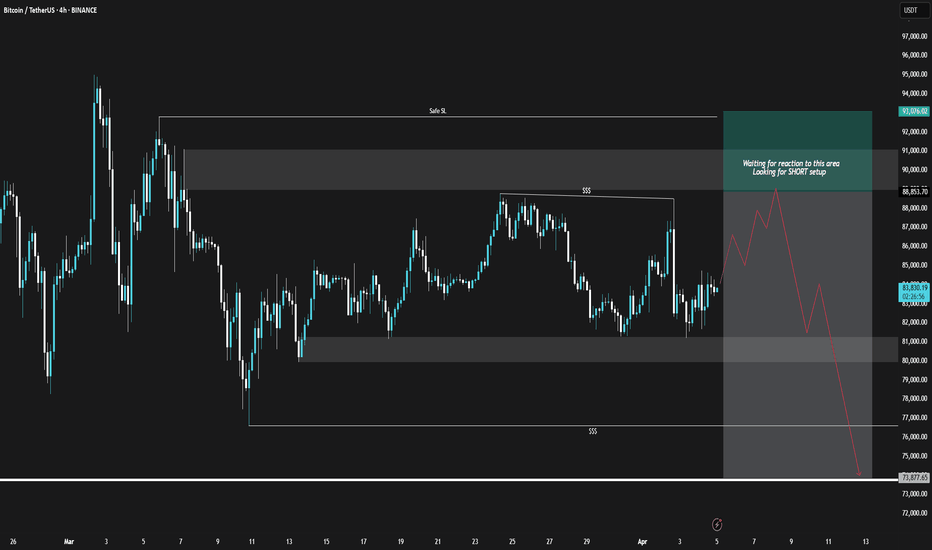This screenshot has height=550, width=932.
Task: Open the USDT currency selector
Action: (x=912, y=10)
